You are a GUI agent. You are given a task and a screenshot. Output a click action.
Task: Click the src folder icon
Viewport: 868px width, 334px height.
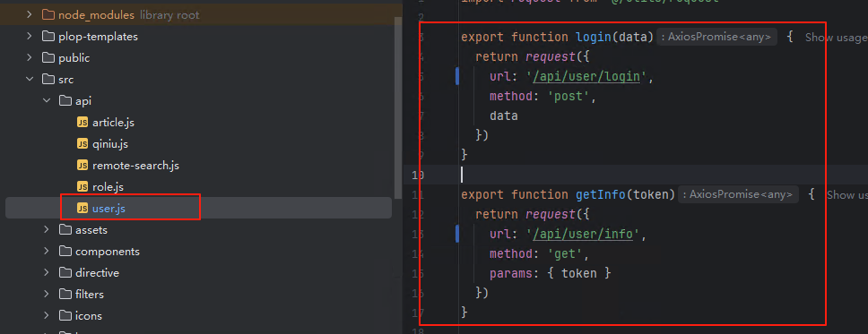pyautogui.click(x=48, y=80)
